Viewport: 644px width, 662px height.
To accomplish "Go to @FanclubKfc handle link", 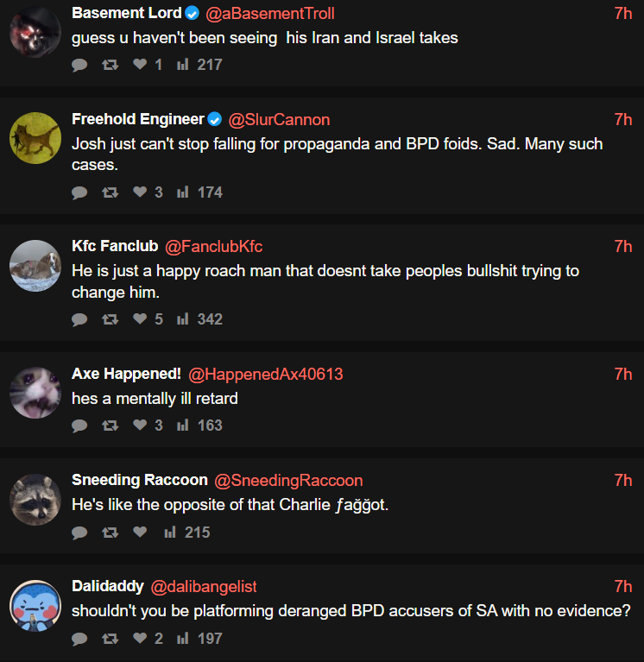I will click(x=214, y=247).
